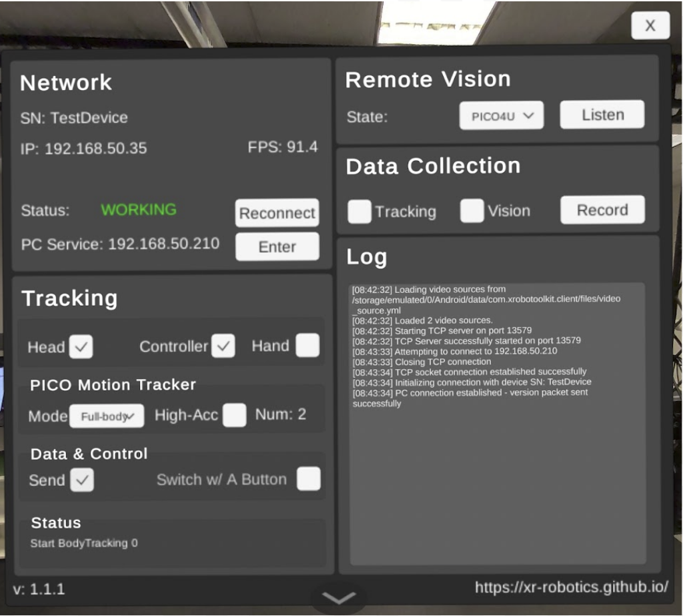
Task: Check the Vision data collection box
Action: [472, 211]
